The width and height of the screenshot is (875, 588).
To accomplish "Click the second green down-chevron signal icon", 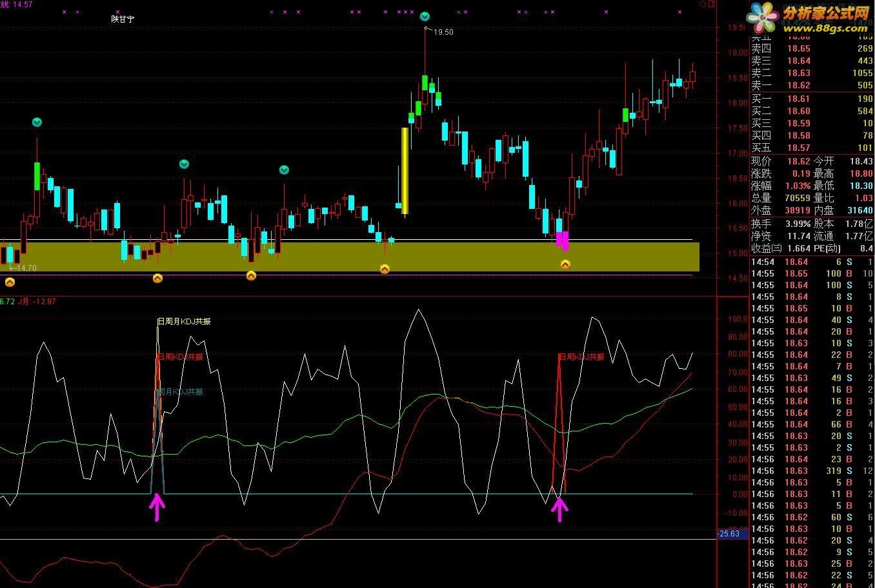I will (x=184, y=164).
